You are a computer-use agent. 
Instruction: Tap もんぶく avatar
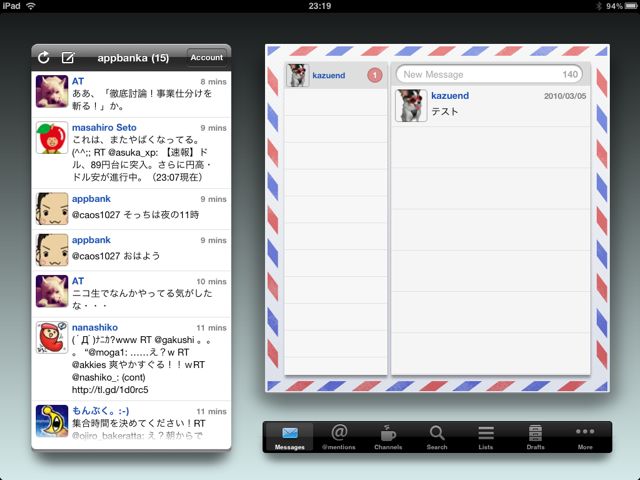tap(52, 421)
